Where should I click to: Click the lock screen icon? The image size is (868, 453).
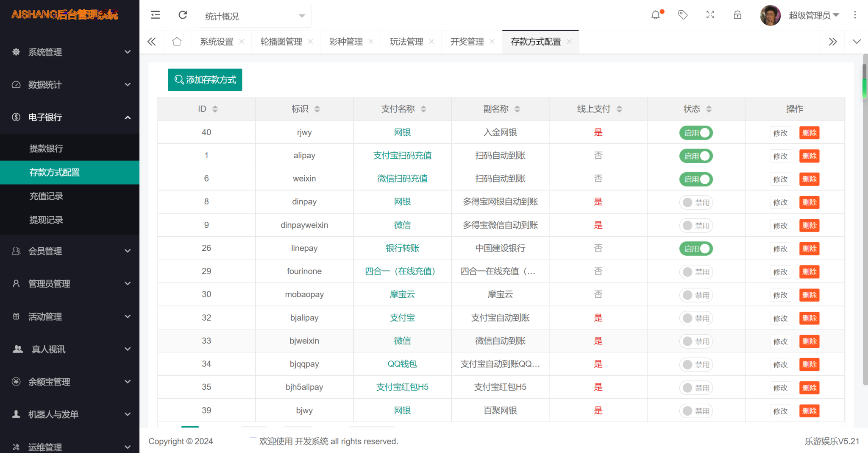[737, 15]
